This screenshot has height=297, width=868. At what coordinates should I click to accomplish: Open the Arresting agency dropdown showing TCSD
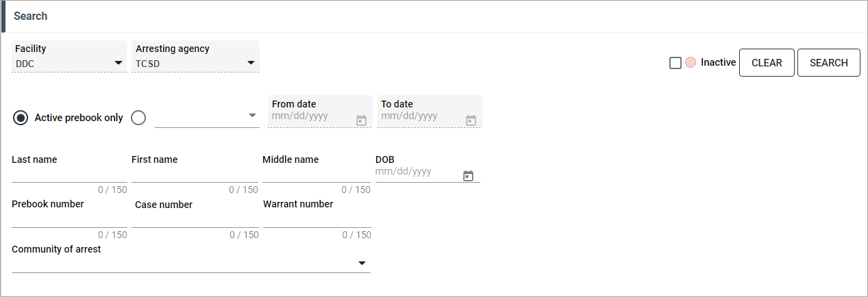click(x=195, y=57)
